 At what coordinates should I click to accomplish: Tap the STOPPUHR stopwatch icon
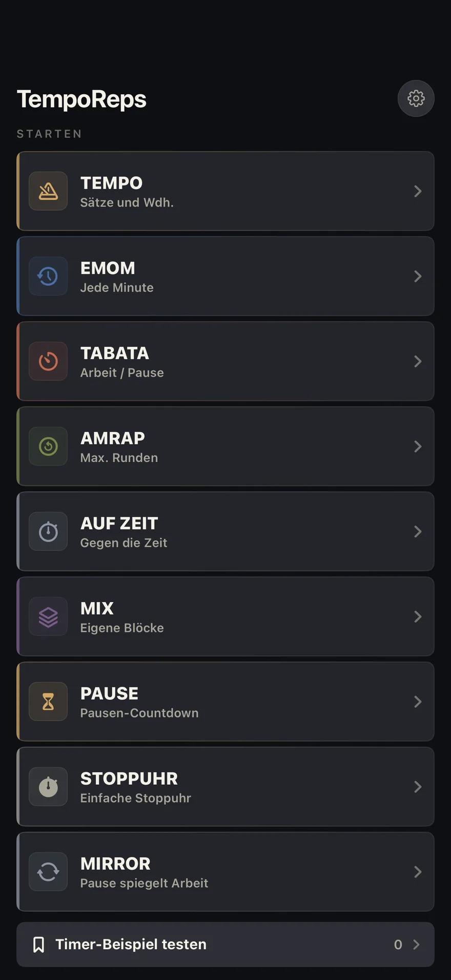(x=48, y=787)
